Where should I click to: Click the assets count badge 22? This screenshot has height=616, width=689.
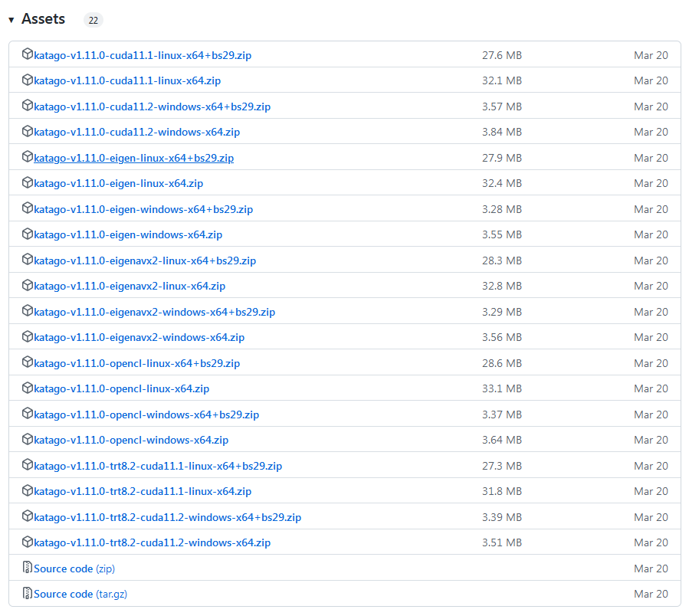(93, 21)
